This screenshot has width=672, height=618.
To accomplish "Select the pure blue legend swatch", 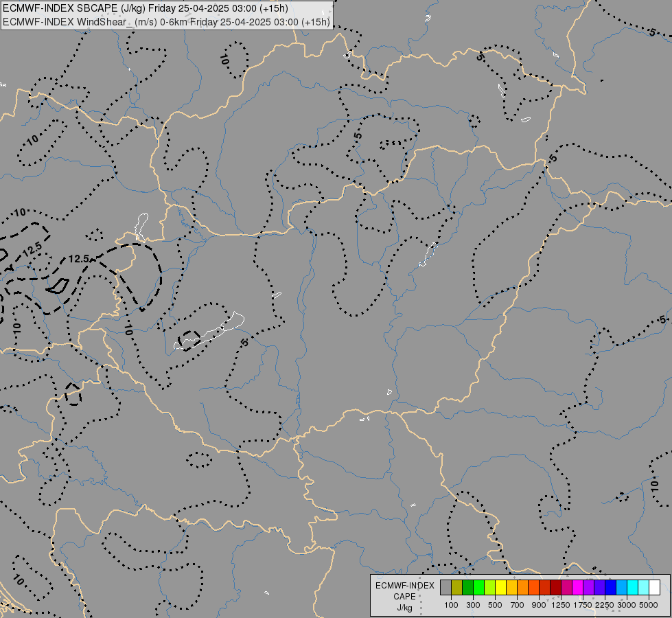I will tap(610, 587).
